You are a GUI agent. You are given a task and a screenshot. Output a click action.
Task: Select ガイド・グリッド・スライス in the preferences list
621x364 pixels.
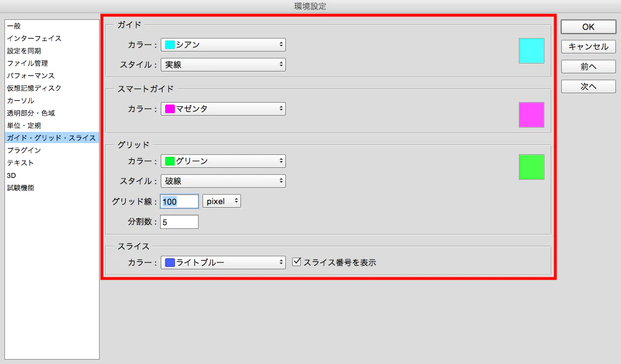pos(52,138)
